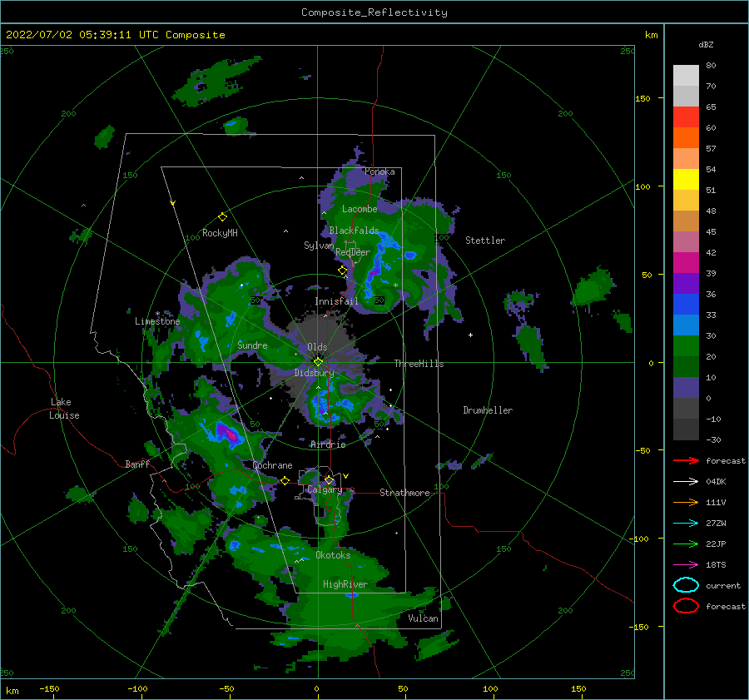Select the Sylvan label
The height and width of the screenshot is (700, 749).
click(x=319, y=246)
